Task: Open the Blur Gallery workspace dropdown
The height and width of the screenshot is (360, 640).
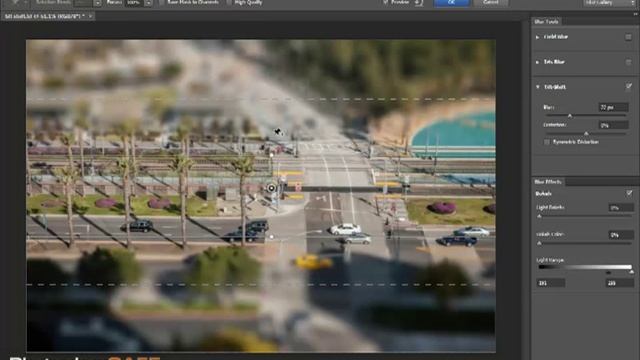Action: coord(609,3)
